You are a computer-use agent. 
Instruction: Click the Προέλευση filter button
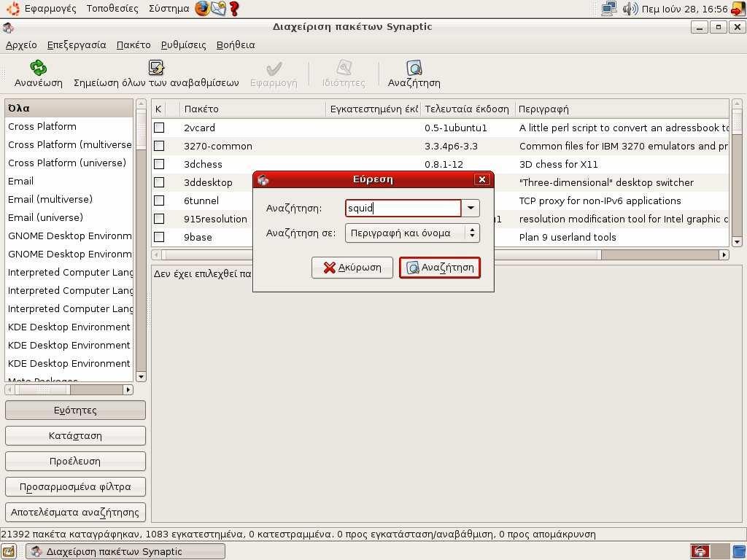pos(75,462)
